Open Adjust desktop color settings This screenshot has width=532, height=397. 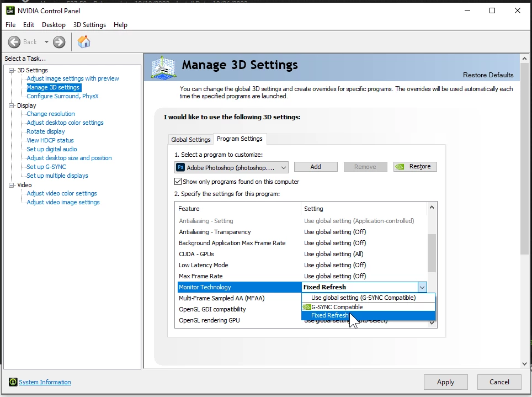coord(65,123)
